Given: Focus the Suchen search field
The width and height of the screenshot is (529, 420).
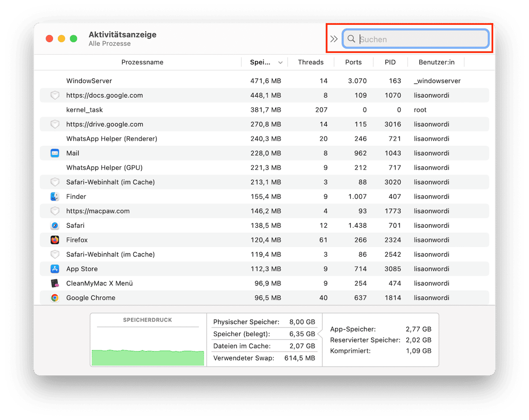Looking at the screenshot, I should click(x=416, y=39).
